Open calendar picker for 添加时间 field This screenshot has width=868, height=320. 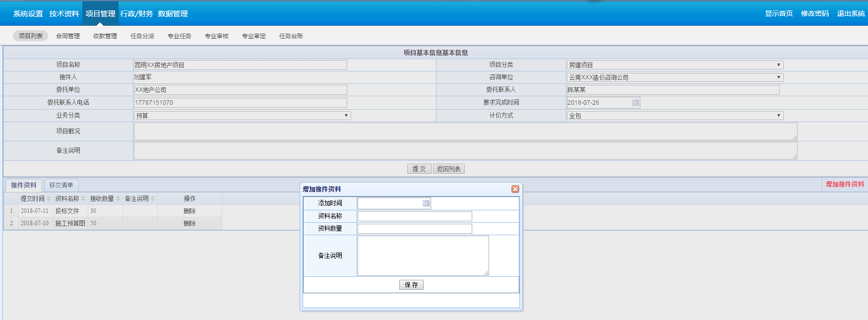point(426,203)
